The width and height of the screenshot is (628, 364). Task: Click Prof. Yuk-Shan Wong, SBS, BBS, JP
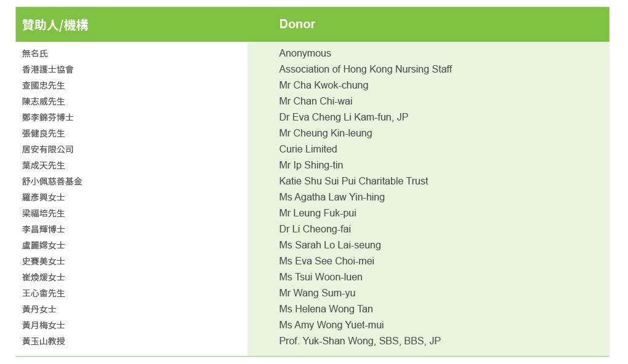(360, 341)
